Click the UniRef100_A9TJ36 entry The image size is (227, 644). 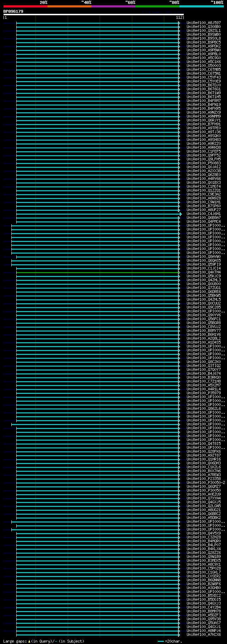pyautogui.click(x=204, y=132)
